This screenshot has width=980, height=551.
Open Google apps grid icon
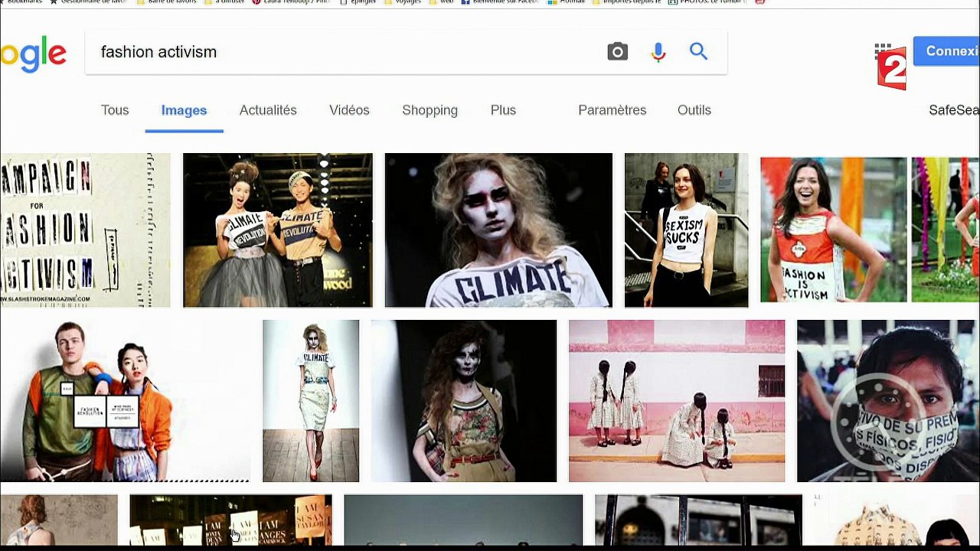coord(883,53)
